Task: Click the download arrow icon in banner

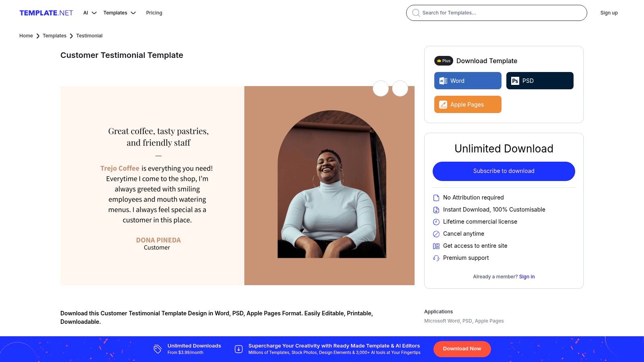Action: tap(239, 349)
